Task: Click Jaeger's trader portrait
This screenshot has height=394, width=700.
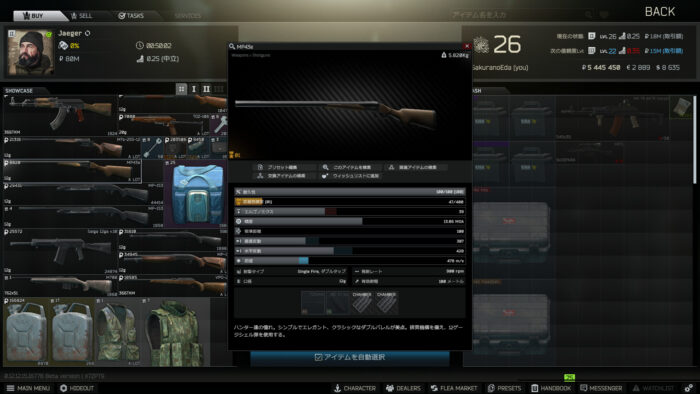Action: pyautogui.click(x=30, y=52)
